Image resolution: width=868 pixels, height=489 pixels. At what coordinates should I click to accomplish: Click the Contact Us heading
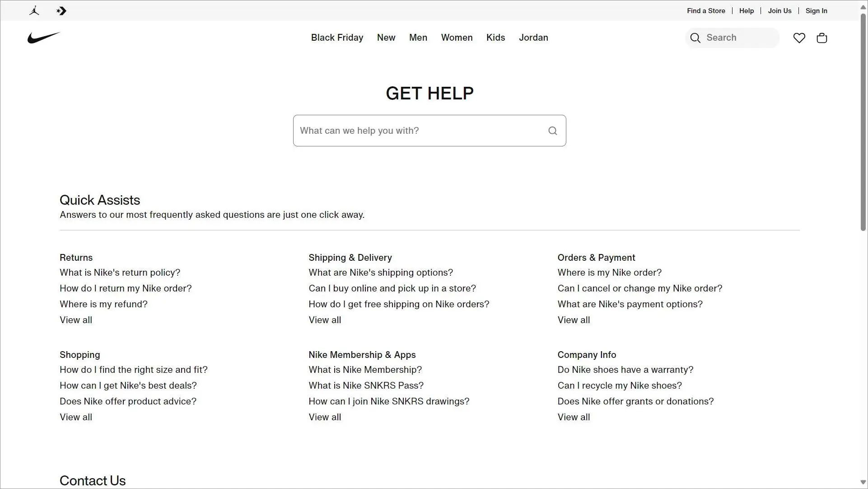pos(93,480)
